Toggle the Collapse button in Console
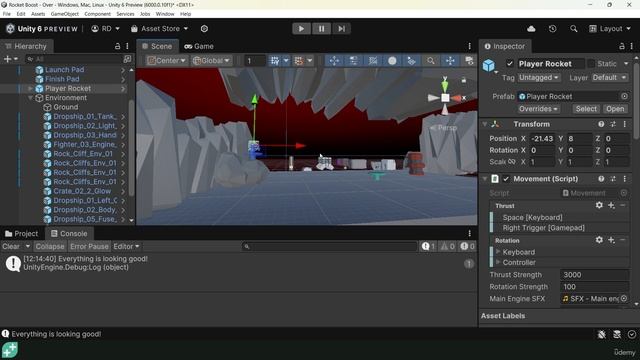This screenshot has height=360, width=640. 50,246
